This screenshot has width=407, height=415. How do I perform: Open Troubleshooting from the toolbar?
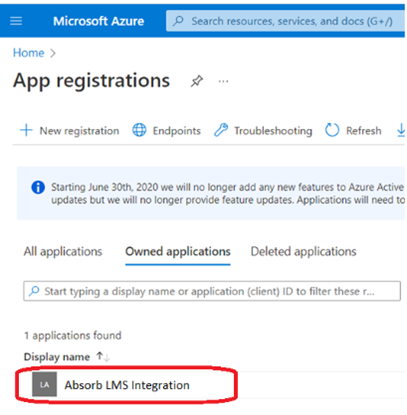click(263, 130)
